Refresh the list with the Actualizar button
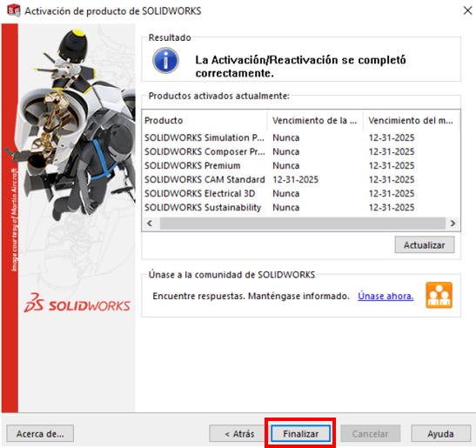Viewport: 476px width, 448px height. coord(425,245)
